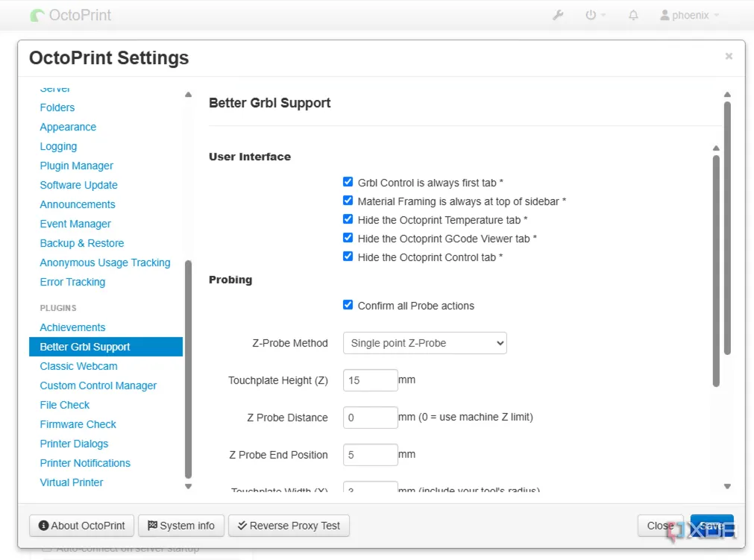Disable Confirm all Probe actions
Image resolution: width=754 pixels, height=560 pixels.
348,305
